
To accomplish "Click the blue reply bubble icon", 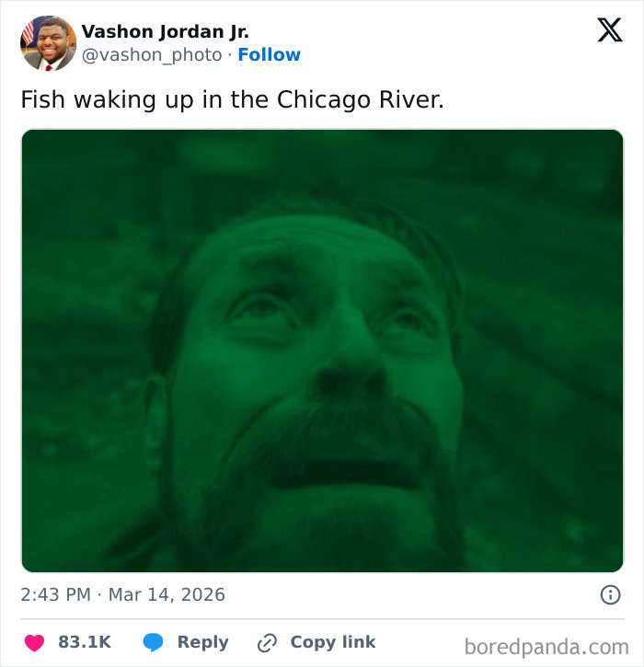I will (153, 642).
